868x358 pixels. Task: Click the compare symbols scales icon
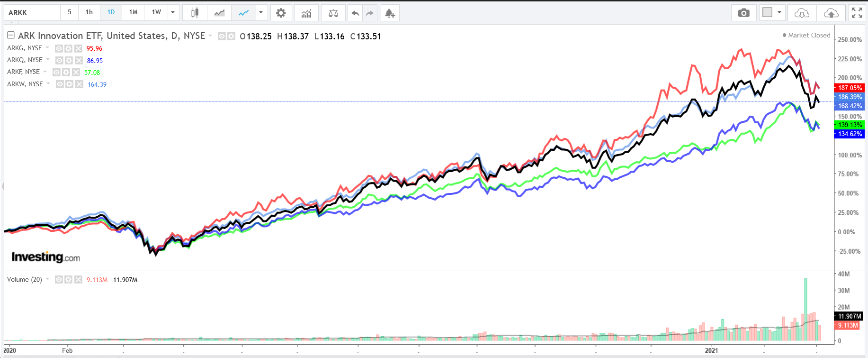pyautogui.click(x=333, y=13)
